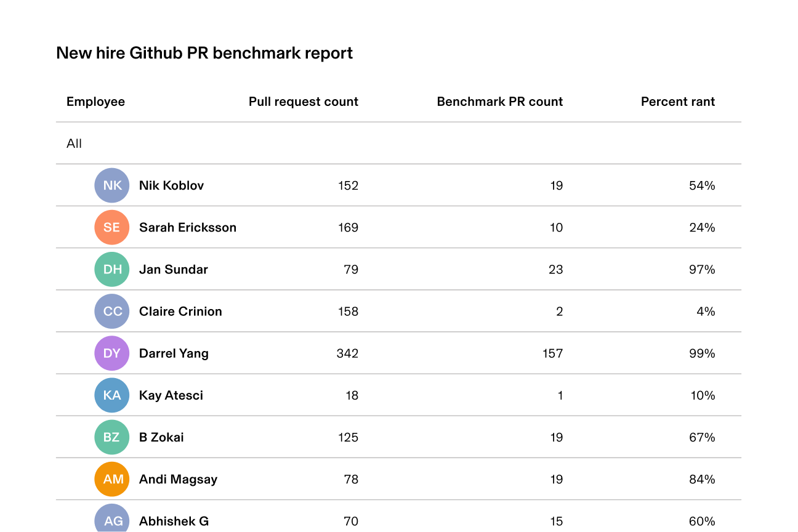Open the orange AM avatar
The width and height of the screenshot is (798, 532).
click(112, 479)
